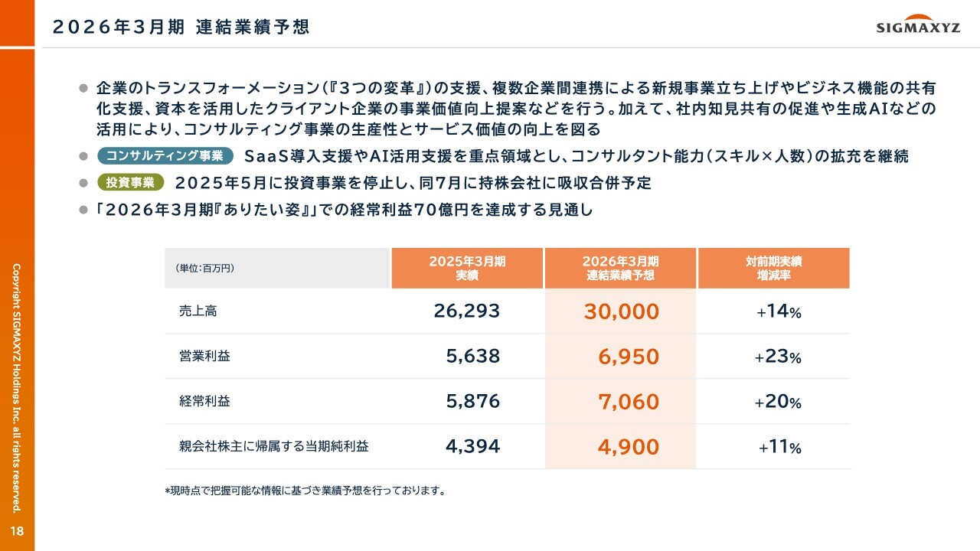Select the 売上高 row label
The image size is (980, 551).
click(x=192, y=311)
